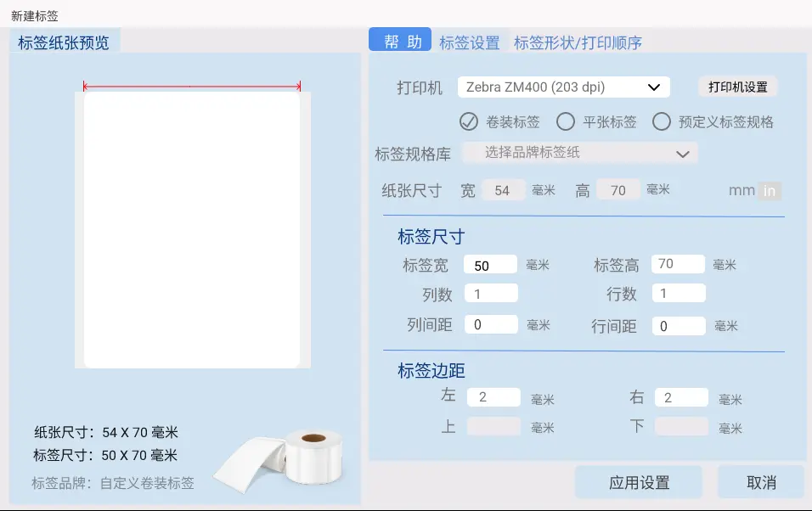Click the 右 margin input field
The image size is (812, 511).
click(681, 397)
